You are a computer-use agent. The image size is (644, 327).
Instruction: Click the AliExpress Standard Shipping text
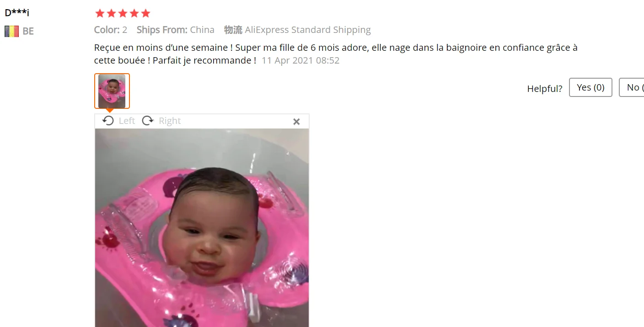click(x=308, y=30)
